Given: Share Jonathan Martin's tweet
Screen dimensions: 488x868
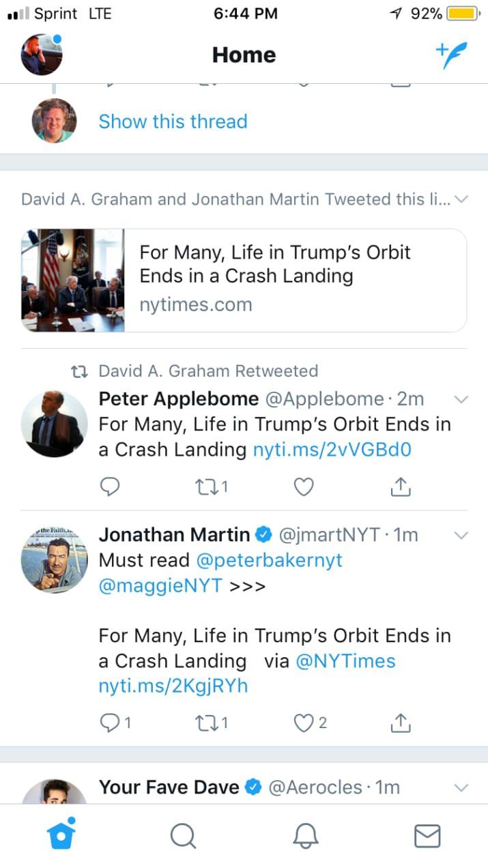Looking at the screenshot, I should point(401,722).
